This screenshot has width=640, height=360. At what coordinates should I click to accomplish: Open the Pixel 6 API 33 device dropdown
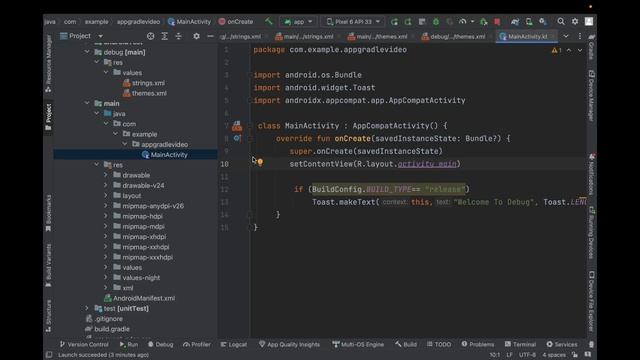(354, 22)
